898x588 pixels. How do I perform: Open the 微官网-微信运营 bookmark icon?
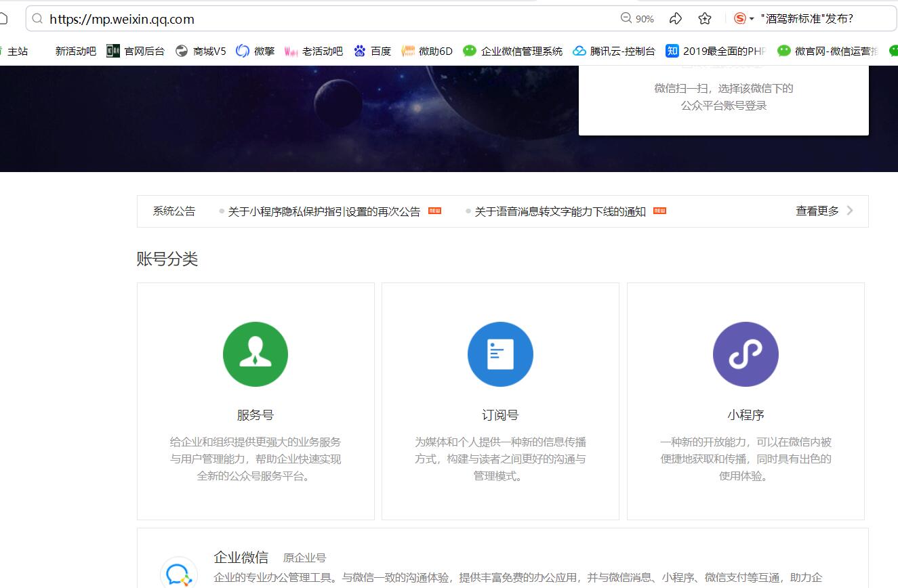[784, 51]
